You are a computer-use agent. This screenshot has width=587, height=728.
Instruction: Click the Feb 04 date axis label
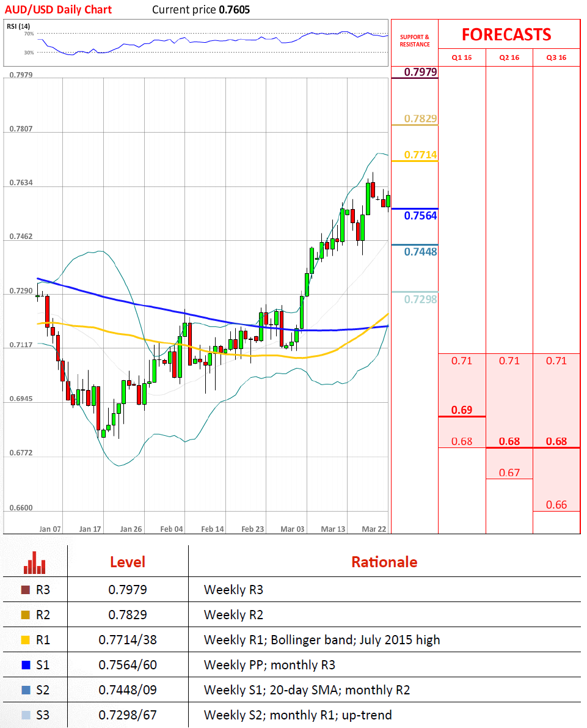click(172, 529)
